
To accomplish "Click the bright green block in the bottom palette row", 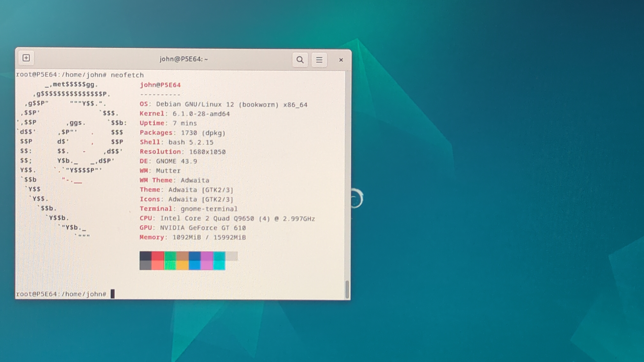I will point(170,265).
